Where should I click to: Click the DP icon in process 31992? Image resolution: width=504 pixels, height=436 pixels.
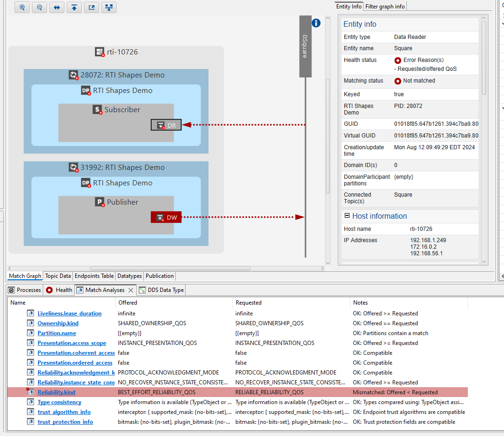point(86,183)
